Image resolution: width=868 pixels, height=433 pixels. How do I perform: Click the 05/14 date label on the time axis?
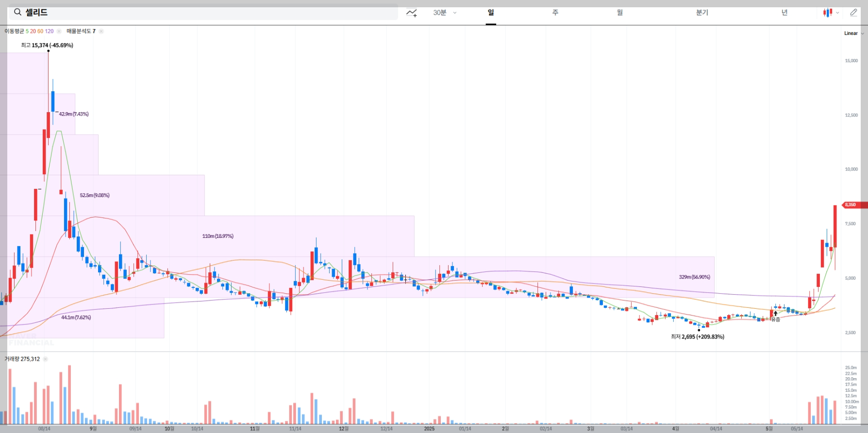point(797,429)
